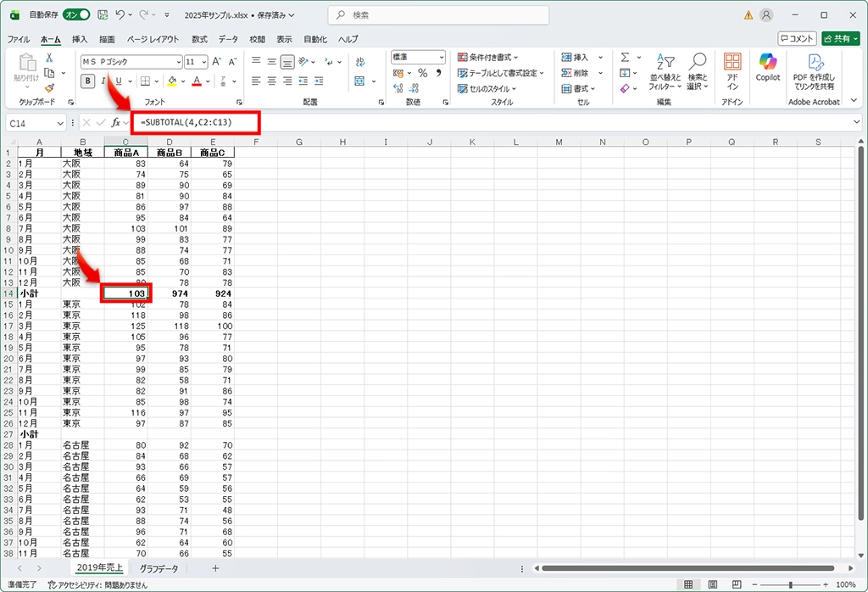Click the 共有 share button
This screenshot has width=868, height=592.
coord(840,38)
